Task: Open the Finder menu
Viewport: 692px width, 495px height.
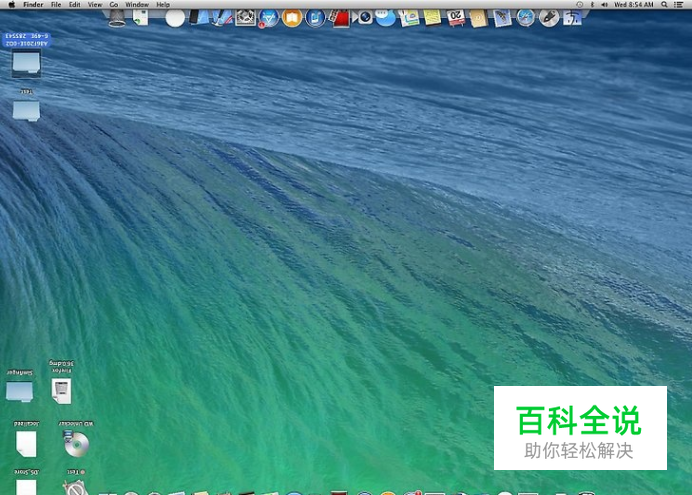Action: 33,4
